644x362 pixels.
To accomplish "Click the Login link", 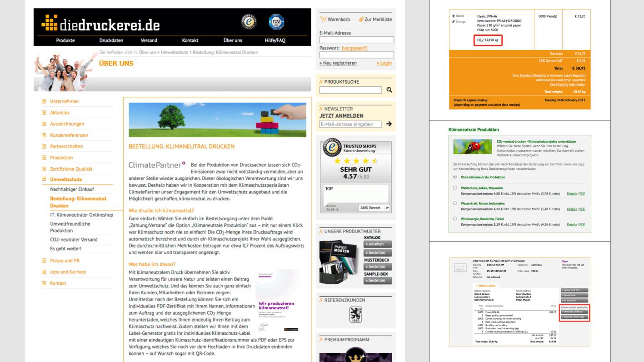I will pos(384,63).
